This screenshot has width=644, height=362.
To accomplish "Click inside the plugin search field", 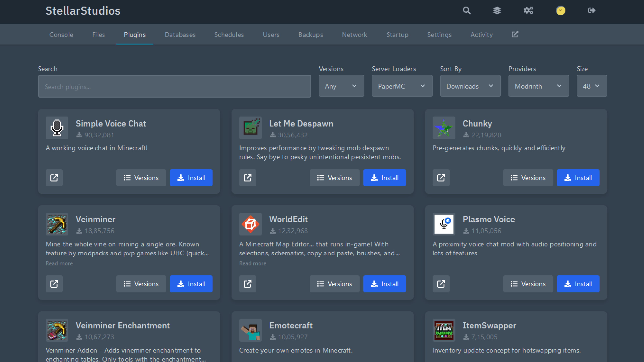I will [174, 86].
